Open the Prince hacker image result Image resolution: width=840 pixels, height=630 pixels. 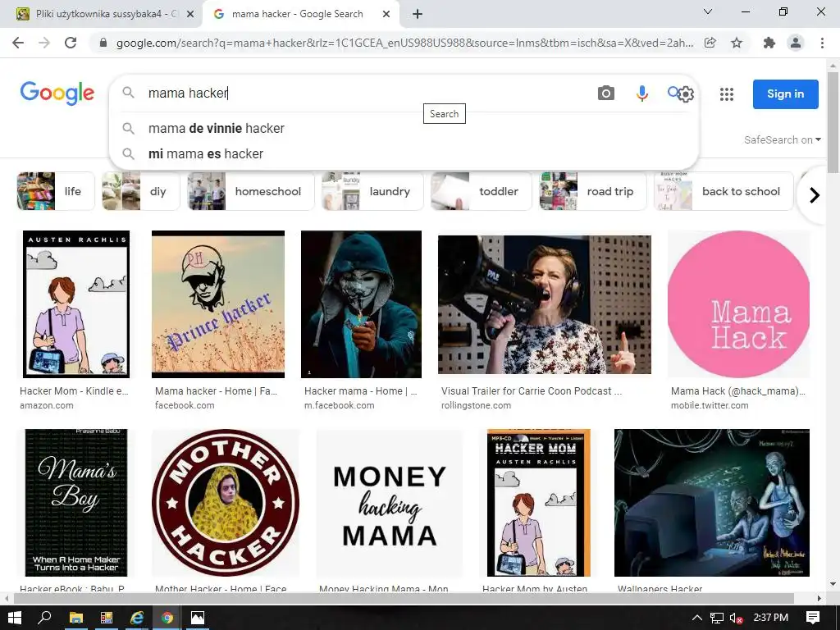pos(218,304)
